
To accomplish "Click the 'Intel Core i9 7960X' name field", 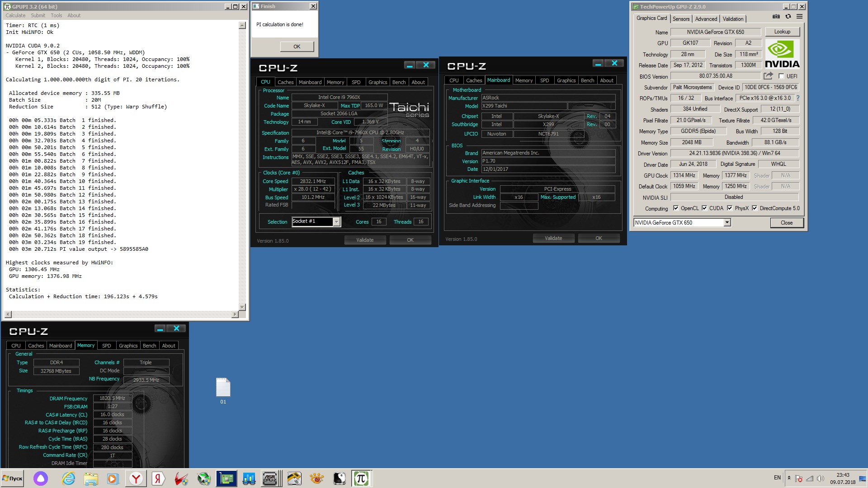I will pyautogui.click(x=339, y=97).
